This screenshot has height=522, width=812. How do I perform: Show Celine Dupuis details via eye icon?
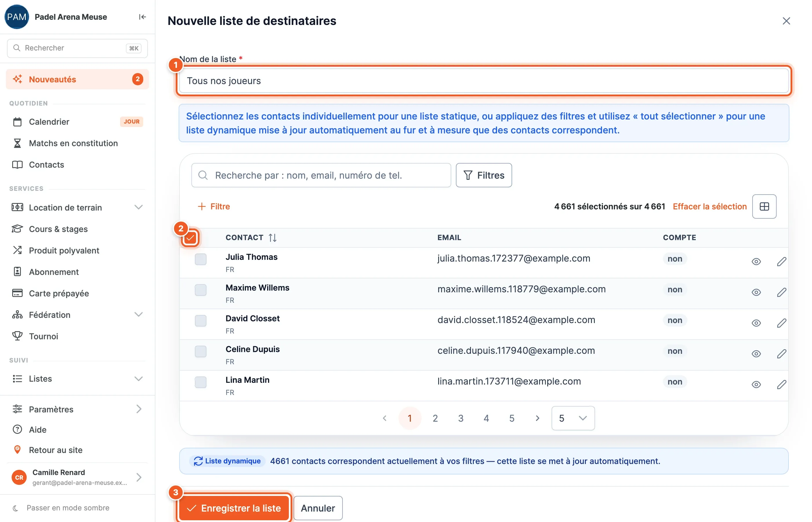coord(756,354)
